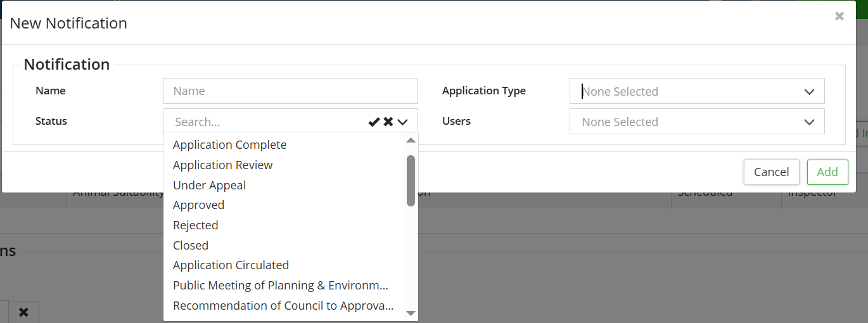Expand the Users dropdown
Image resolution: width=868 pixels, height=323 pixels.
(697, 122)
